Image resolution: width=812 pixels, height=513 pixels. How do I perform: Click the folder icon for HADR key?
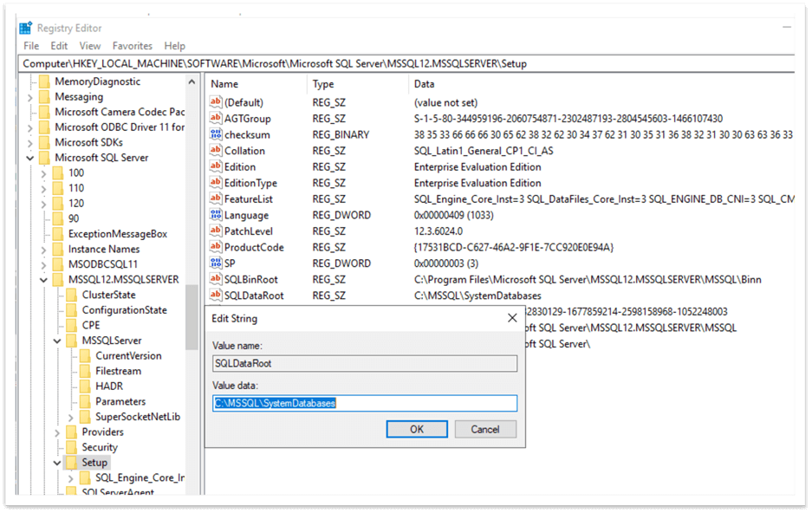[x=85, y=386]
